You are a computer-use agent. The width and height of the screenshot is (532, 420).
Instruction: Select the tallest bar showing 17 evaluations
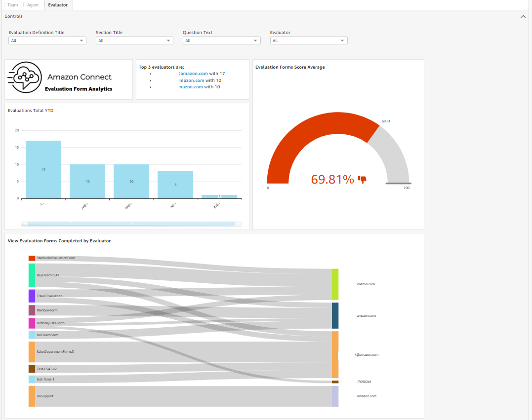pyautogui.click(x=43, y=168)
